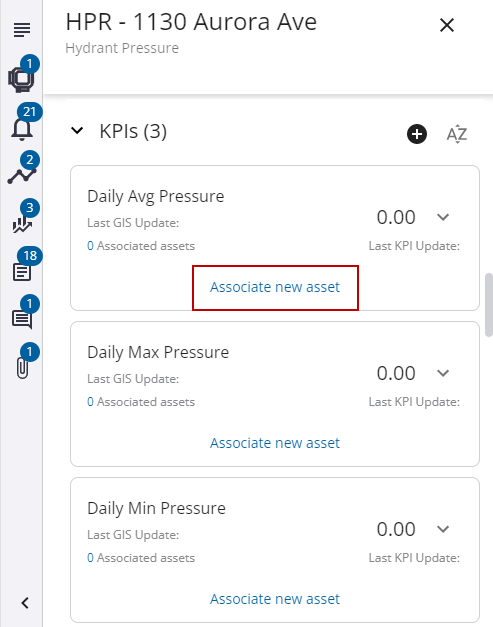Expand the Daily Avg Pressure value chevron
The height and width of the screenshot is (627, 493).
pos(443,217)
